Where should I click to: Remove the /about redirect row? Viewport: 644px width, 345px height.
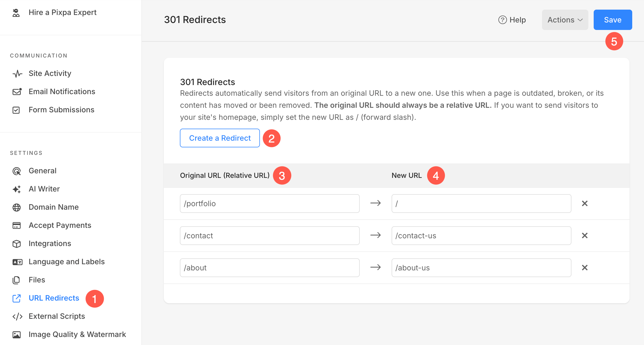pos(585,268)
